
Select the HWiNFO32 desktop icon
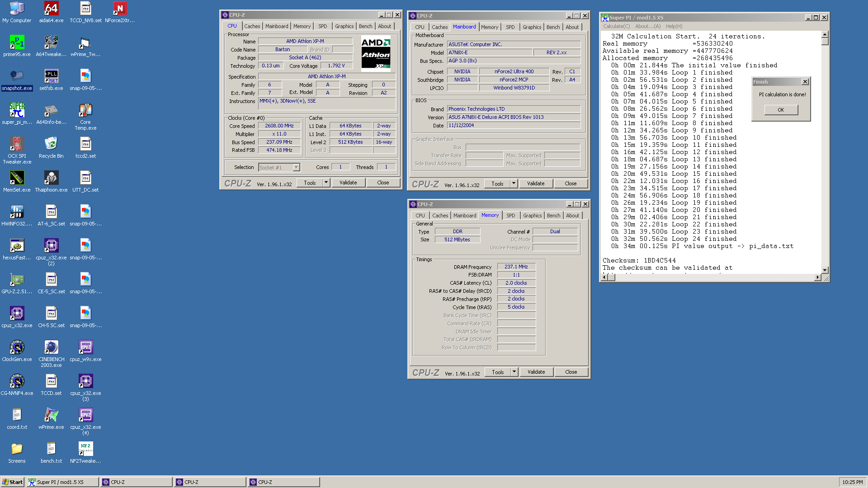pos(17,216)
